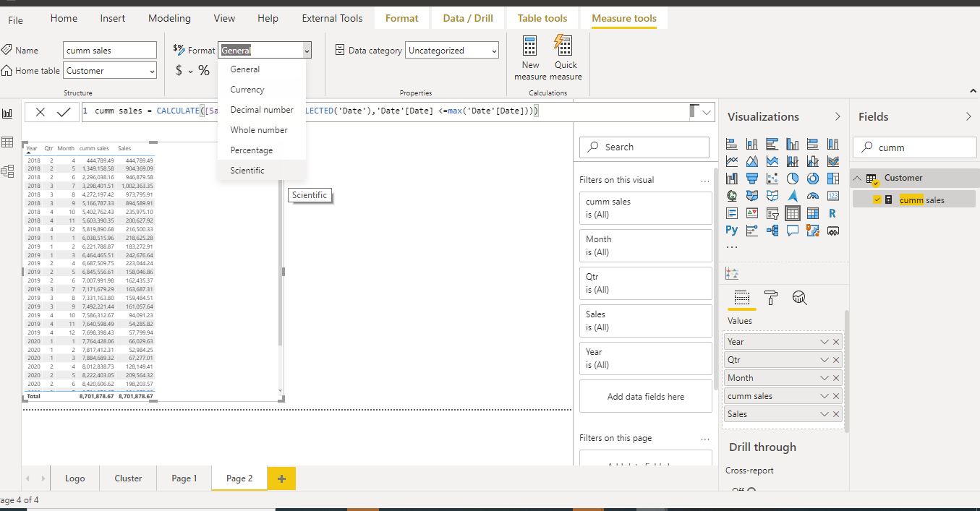
Task: Open the Format combo box
Action: tap(265, 50)
